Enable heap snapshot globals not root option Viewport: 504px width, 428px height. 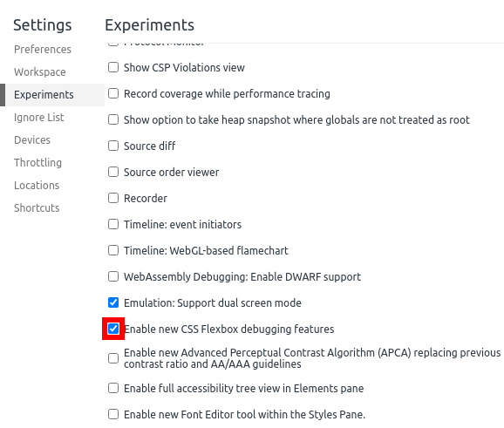113,119
